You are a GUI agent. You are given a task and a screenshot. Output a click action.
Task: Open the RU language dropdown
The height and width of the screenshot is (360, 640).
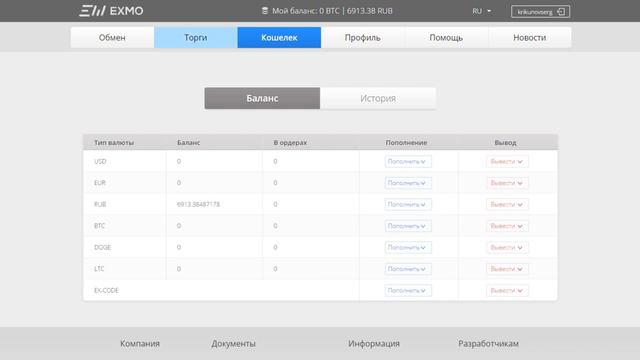(482, 11)
